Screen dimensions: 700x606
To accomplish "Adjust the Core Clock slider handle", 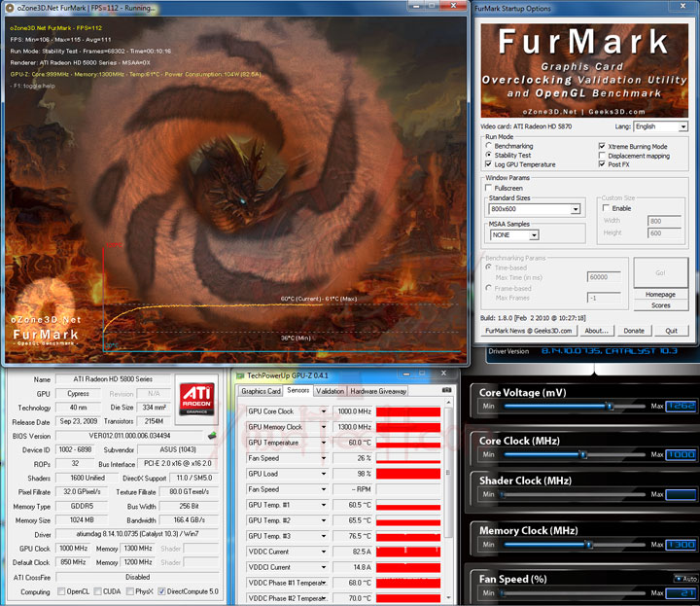I will coord(582,454).
